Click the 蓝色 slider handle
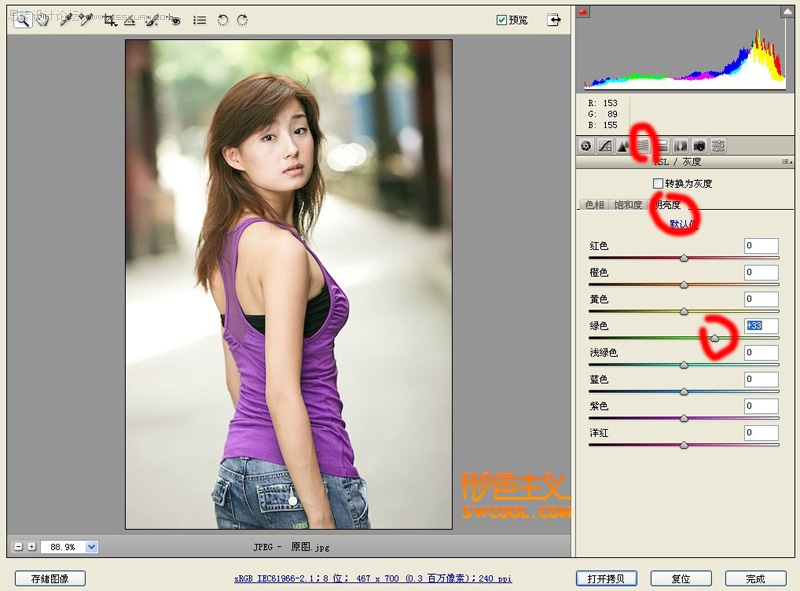 tap(684, 391)
